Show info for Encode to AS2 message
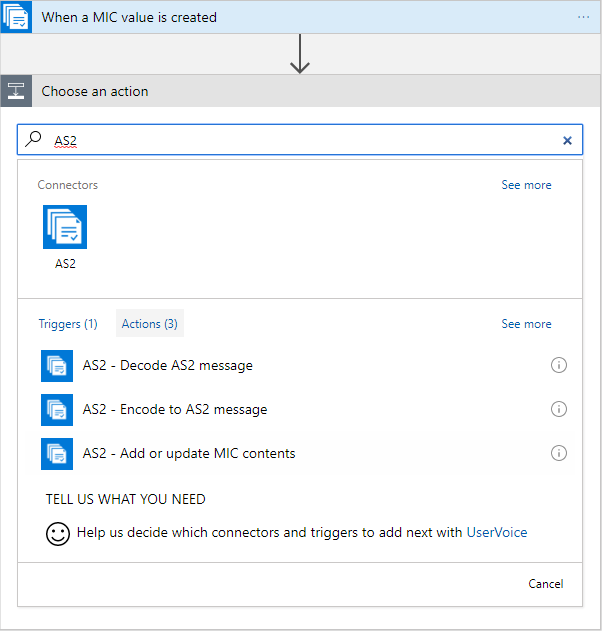The width and height of the screenshot is (602, 631). [559, 409]
